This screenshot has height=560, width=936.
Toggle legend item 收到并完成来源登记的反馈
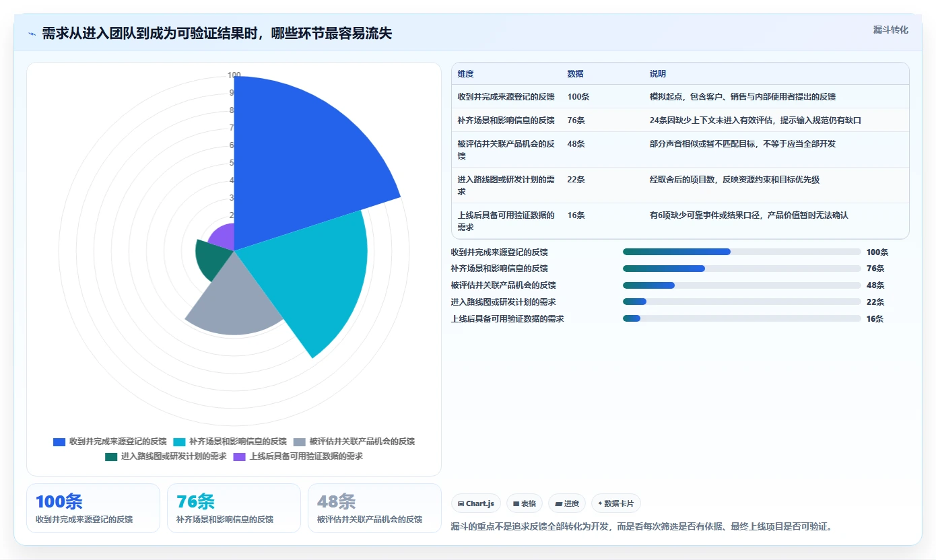tap(110, 442)
